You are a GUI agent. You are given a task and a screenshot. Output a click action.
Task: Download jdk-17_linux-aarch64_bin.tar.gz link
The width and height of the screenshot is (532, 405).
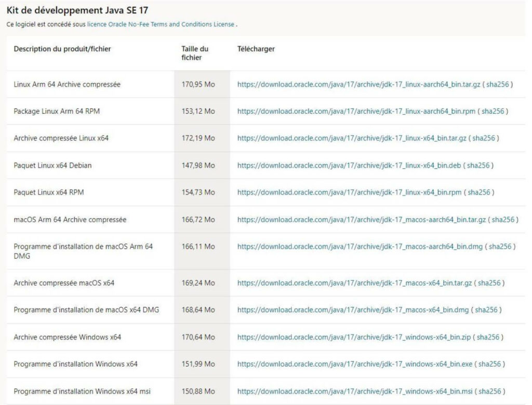(358, 85)
